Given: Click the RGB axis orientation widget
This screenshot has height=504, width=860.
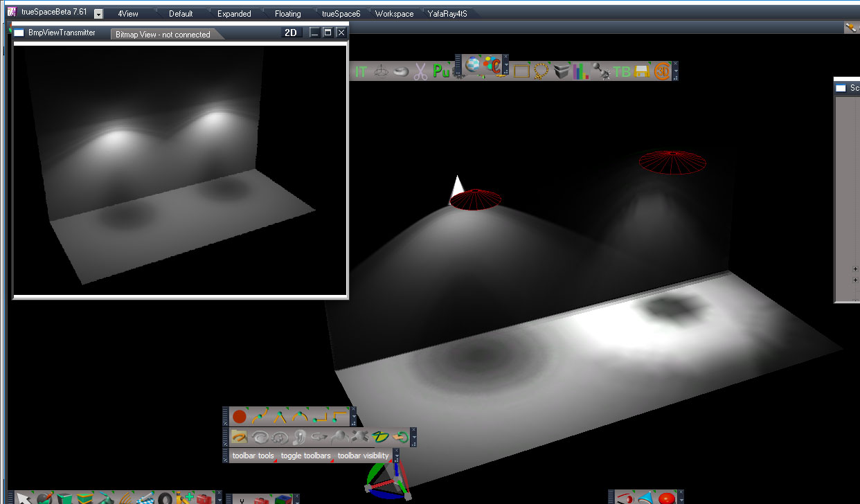Looking at the screenshot, I should (x=388, y=482).
